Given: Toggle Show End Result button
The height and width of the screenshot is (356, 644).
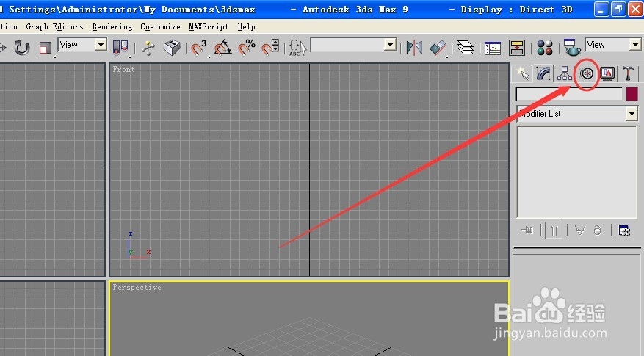Looking at the screenshot, I should 554,230.
